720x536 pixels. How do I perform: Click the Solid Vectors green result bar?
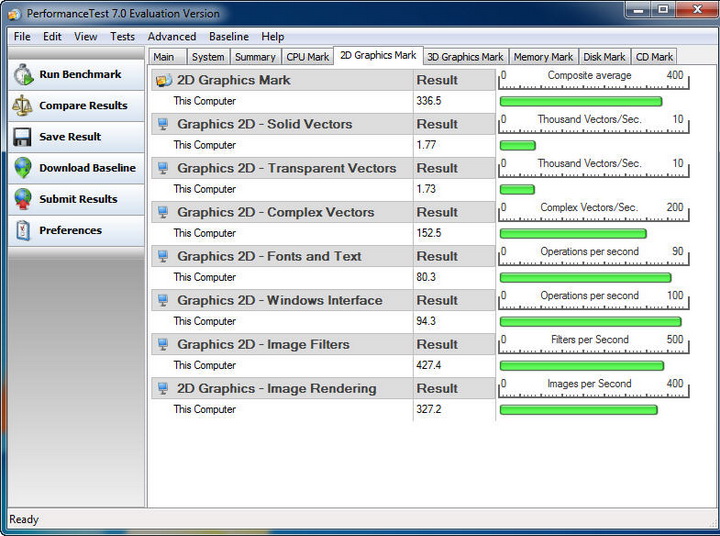(518, 146)
